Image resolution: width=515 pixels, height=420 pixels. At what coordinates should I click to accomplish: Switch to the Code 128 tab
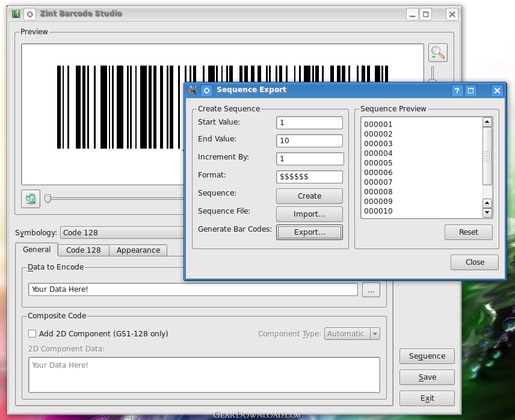84,250
